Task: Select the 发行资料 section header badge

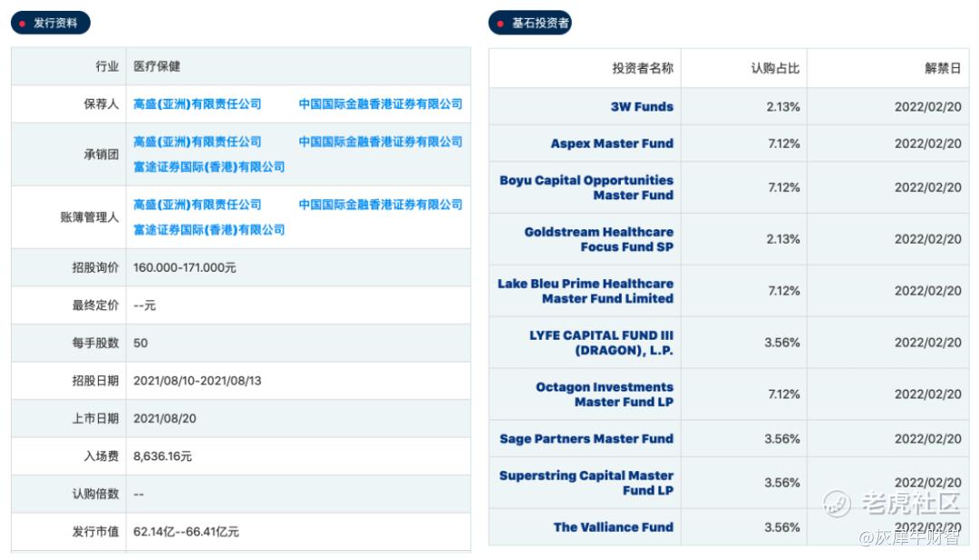Action: (51, 23)
